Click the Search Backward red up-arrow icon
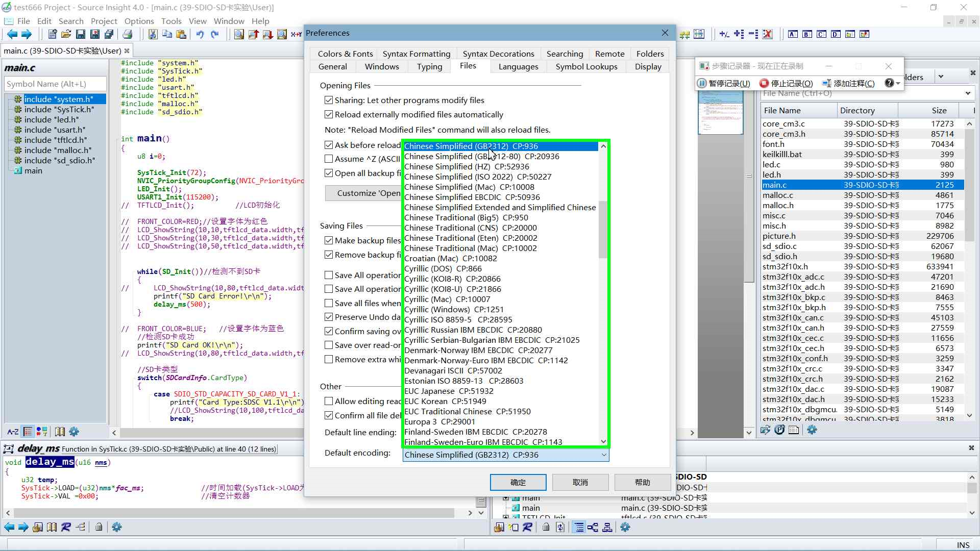Viewport: 980px width, 551px height. [253, 34]
